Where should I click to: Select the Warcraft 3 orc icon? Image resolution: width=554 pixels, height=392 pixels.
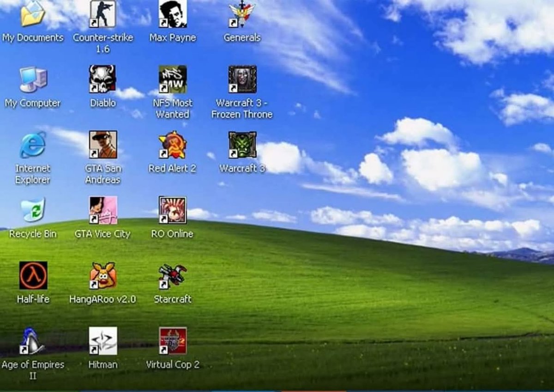[242, 145]
